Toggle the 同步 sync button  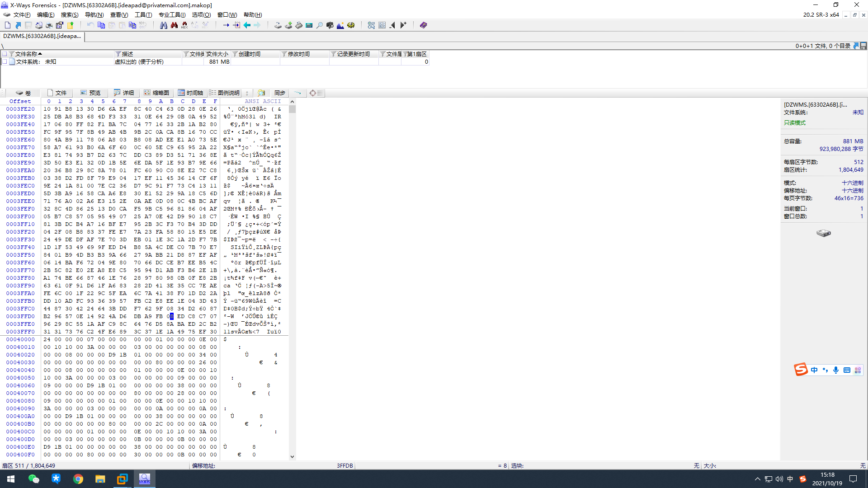click(279, 93)
